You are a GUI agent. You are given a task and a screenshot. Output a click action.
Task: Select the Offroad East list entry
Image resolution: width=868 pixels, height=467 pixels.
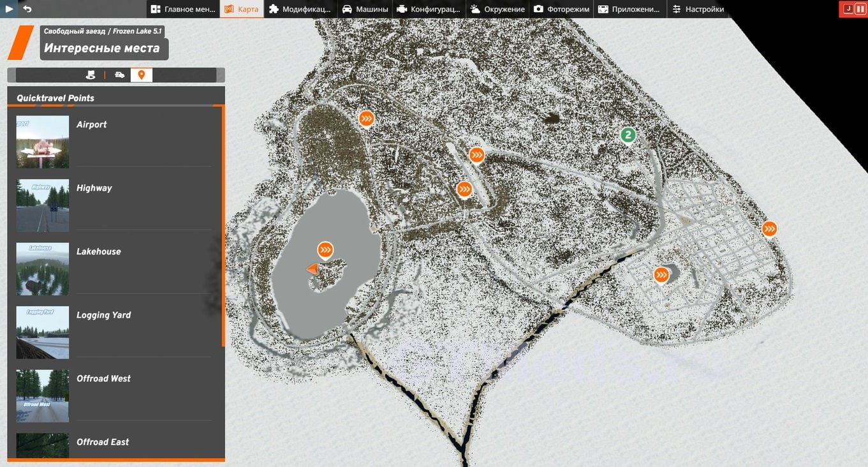(x=104, y=442)
